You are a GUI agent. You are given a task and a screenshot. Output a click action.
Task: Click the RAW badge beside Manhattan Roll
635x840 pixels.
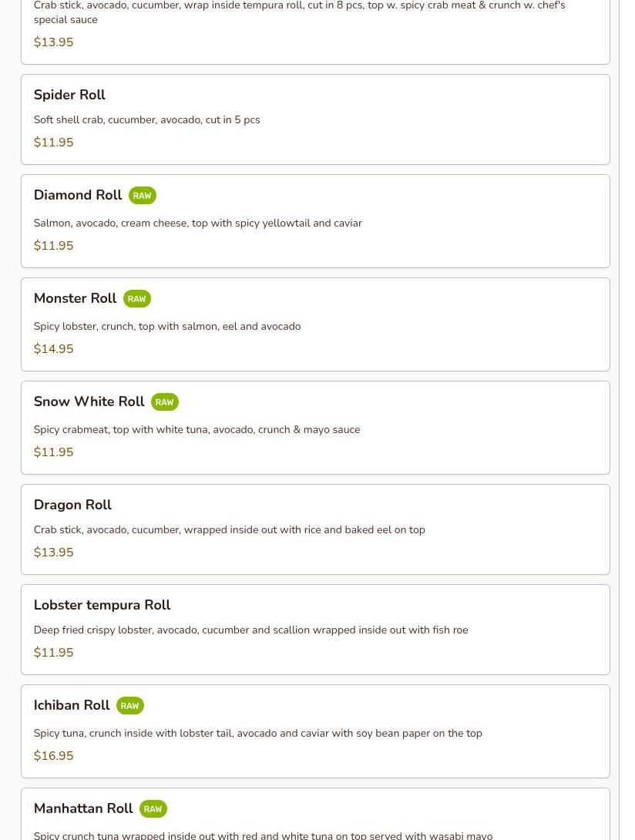[153, 809]
